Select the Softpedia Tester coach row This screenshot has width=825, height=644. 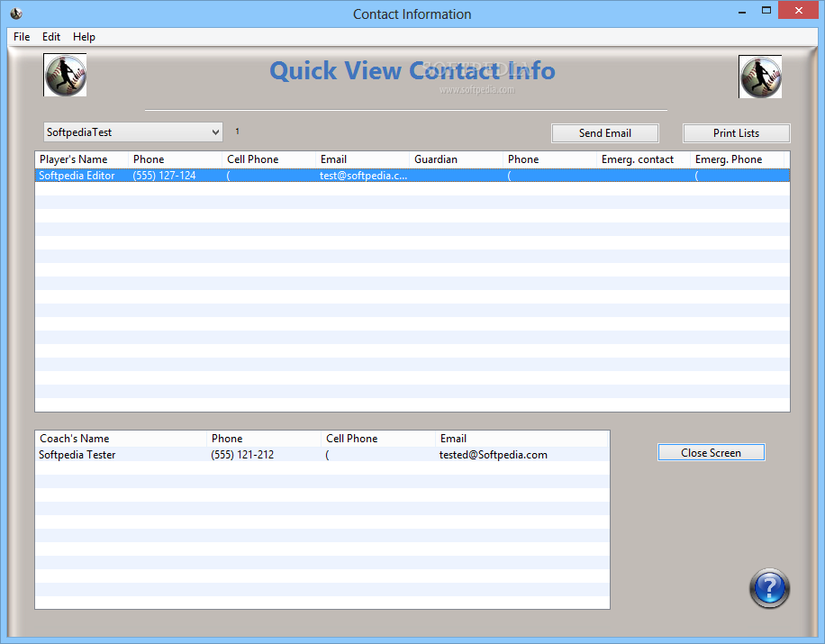pos(322,455)
